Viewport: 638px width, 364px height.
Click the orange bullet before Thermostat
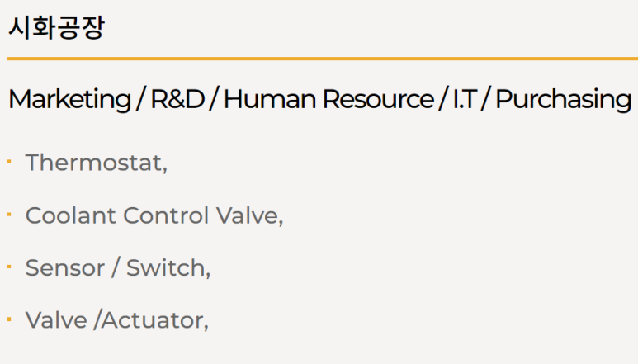tap(9, 162)
